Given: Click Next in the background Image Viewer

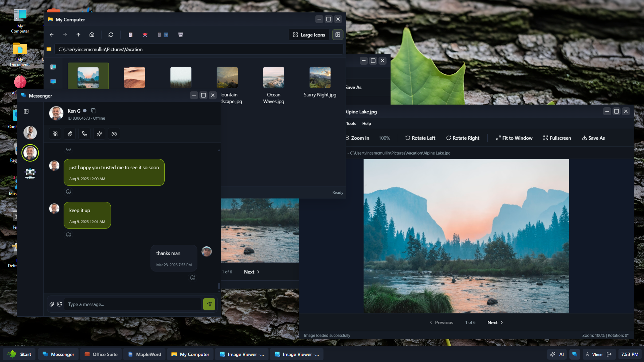Looking at the screenshot, I should pos(252,272).
